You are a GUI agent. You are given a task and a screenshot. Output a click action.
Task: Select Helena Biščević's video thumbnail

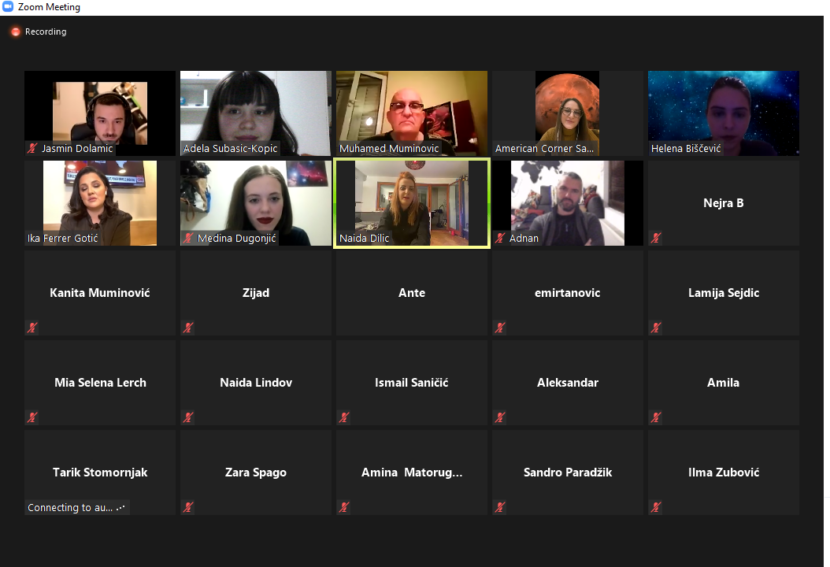point(724,113)
